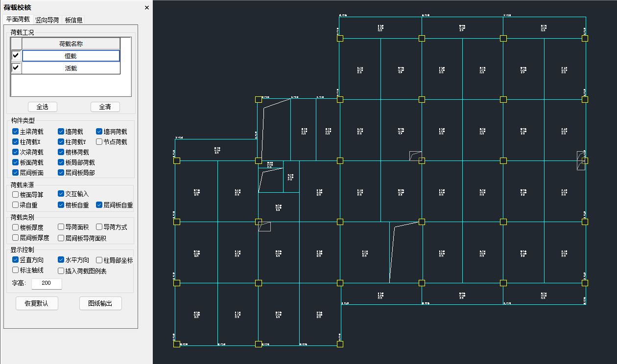Viewport: 617px width, 364px height.
Task: Switch to the 竖向导荷 tab
Action: point(47,20)
